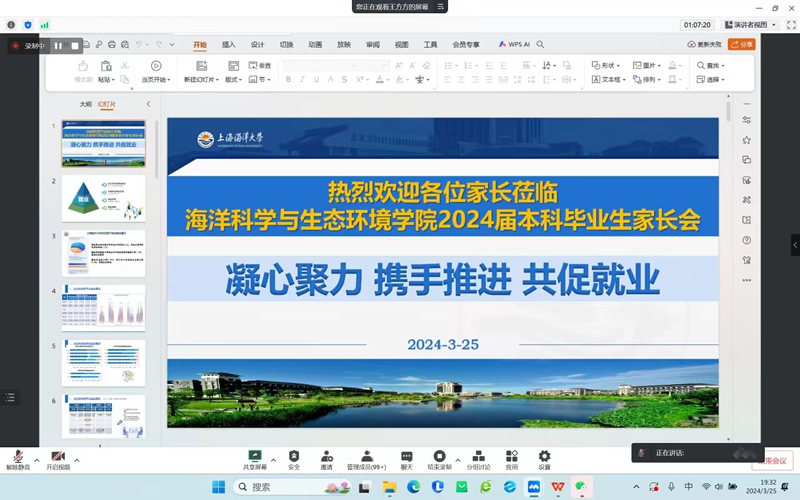Click the End Recording icon
The height and width of the screenshot is (500, 800).
(439, 458)
